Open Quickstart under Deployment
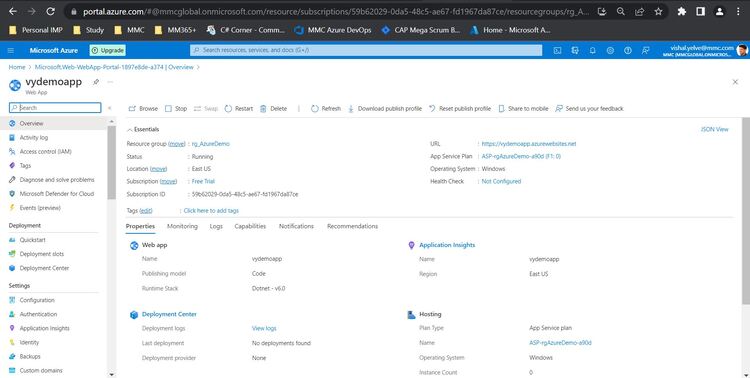Screen dimensions: 750x378 [33, 240]
